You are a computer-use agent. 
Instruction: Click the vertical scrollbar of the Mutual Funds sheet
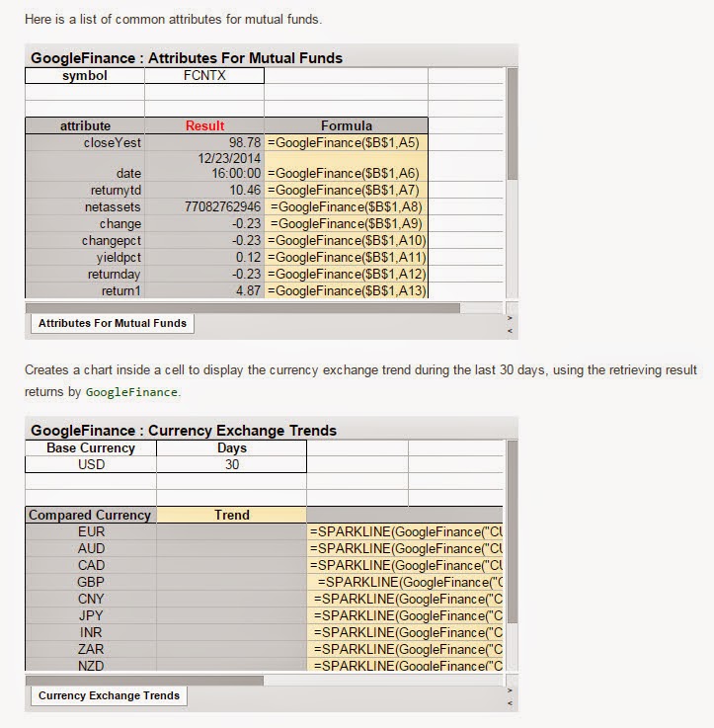[x=513, y=123]
